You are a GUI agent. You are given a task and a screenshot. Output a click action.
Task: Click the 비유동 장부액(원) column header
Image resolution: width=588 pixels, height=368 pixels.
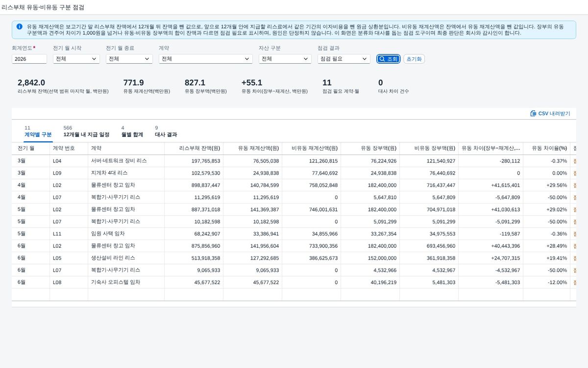click(x=429, y=148)
